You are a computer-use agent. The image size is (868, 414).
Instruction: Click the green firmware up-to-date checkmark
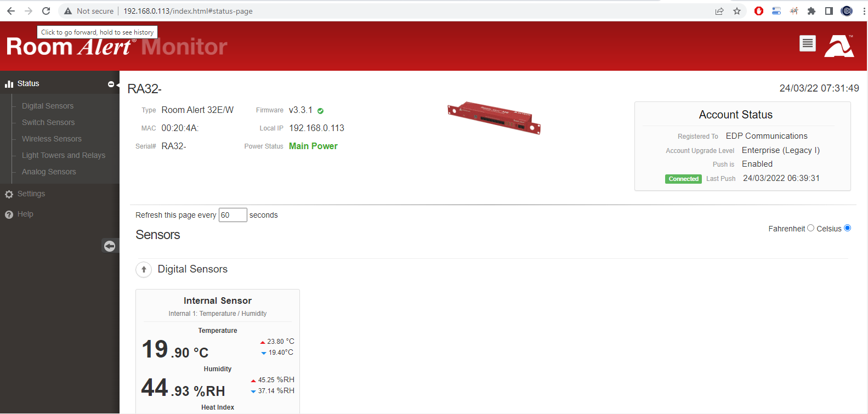tap(320, 111)
